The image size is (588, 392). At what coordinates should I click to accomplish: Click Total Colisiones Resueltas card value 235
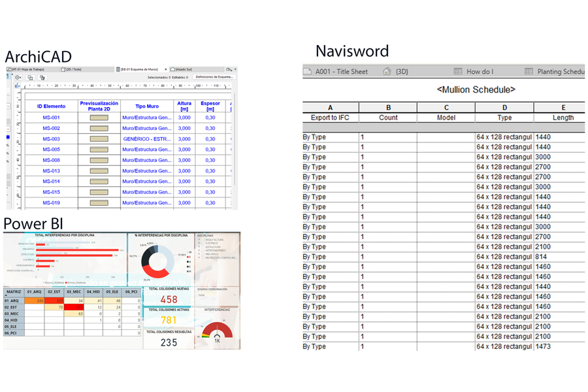pyautogui.click(x=169, y=342)
